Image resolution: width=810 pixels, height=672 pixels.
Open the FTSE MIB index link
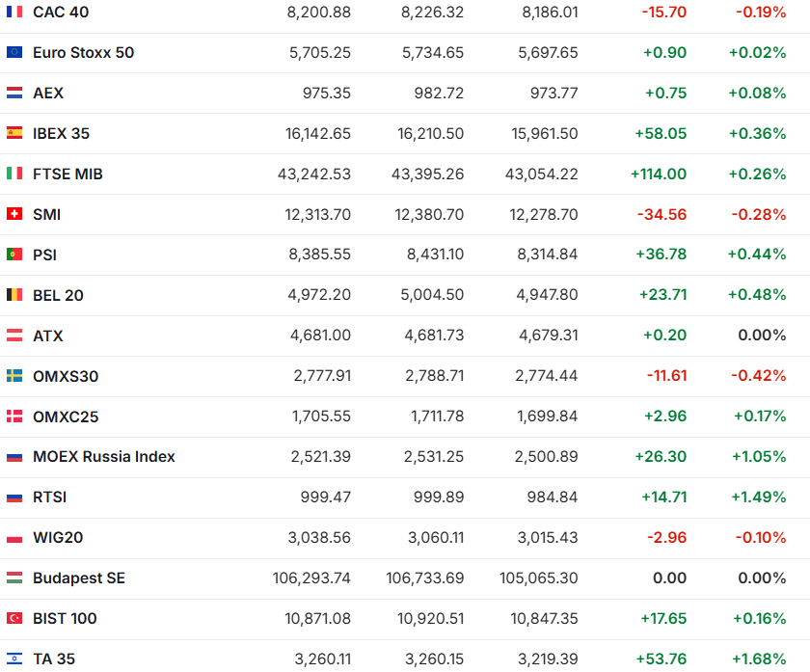click(67, 175)
